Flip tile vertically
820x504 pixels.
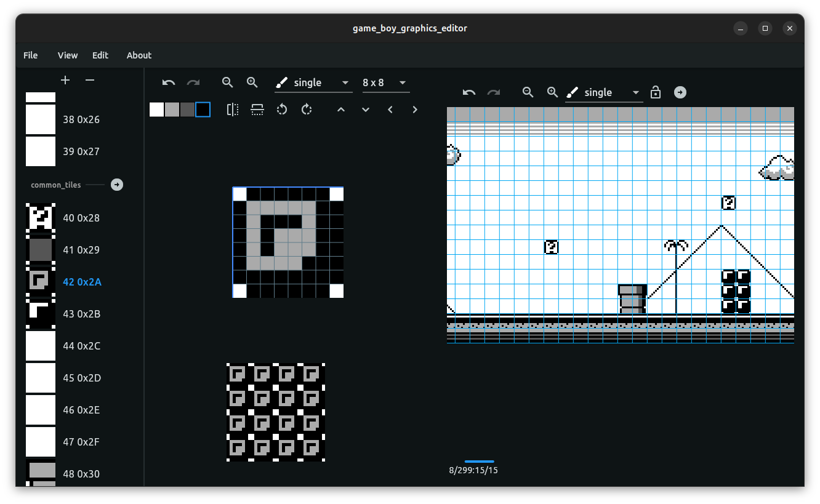click(257, 110)
